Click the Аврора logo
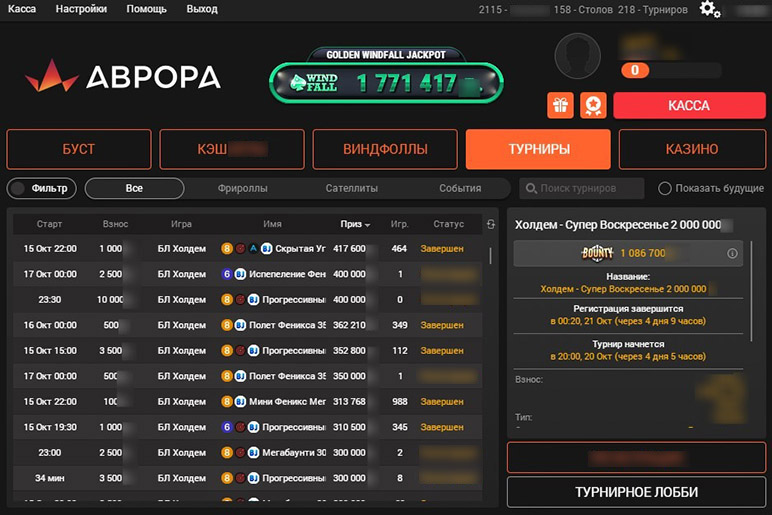 (x=123, y=77)
